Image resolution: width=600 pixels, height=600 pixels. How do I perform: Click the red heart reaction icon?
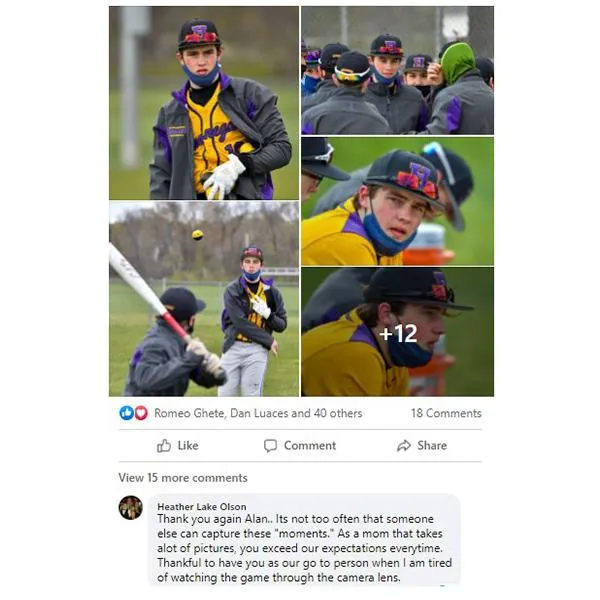(x=141, y=413)
